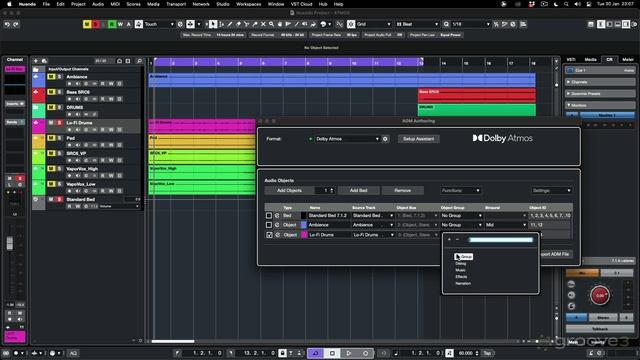The image size is (640, 360).
Task: Expand the Channels section in right panel
Action: 600,82
